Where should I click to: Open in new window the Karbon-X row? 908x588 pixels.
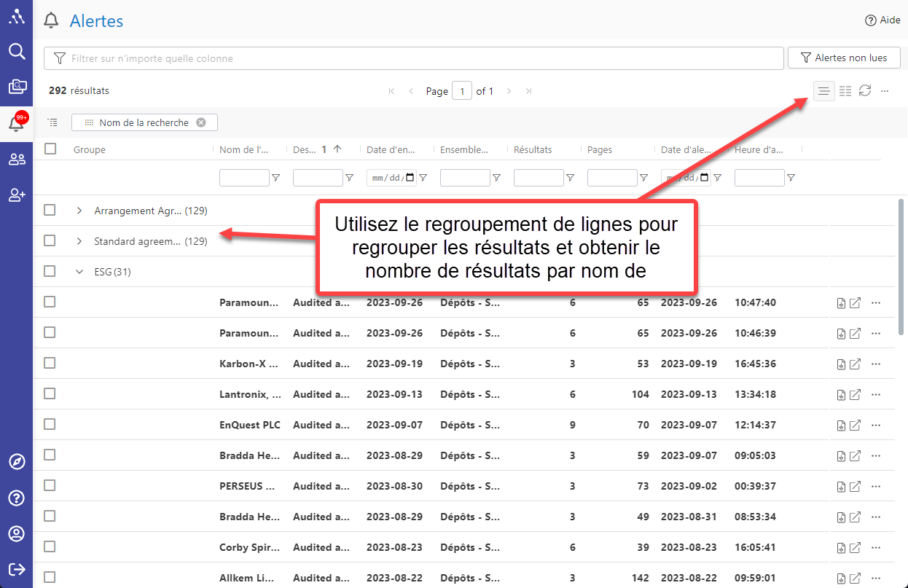(856, 364)
